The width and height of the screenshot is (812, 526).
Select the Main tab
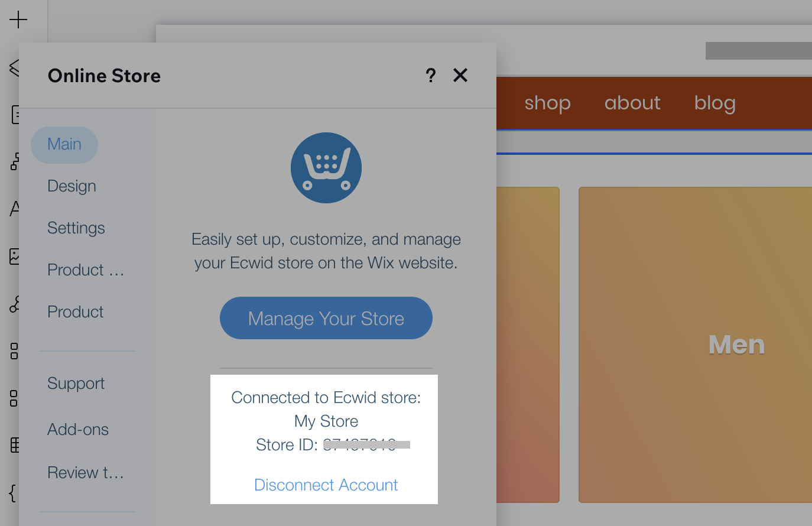(64, 144)
